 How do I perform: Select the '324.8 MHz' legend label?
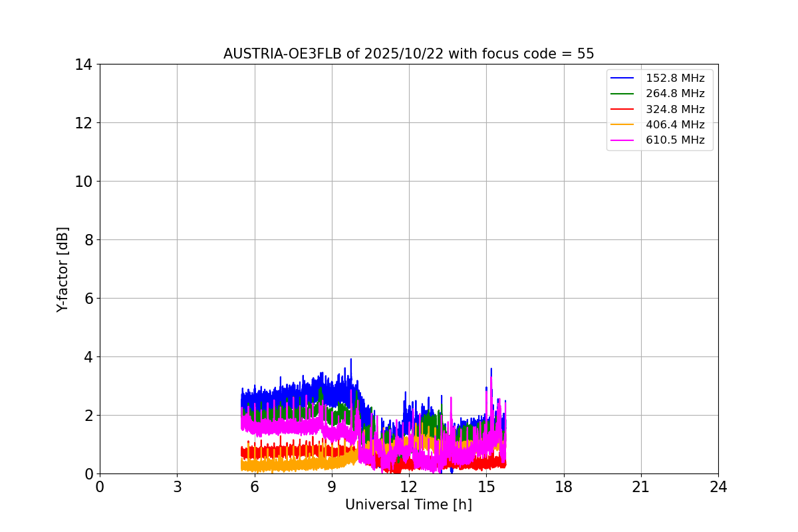click(675, 109)
